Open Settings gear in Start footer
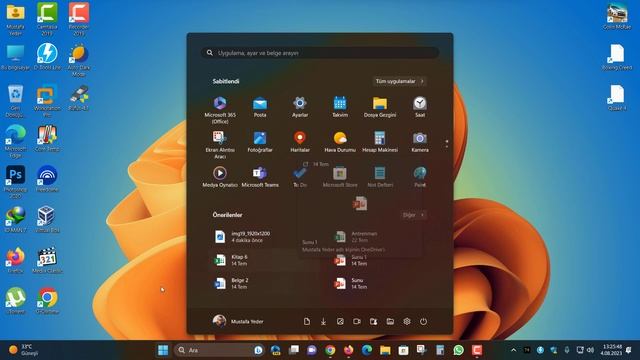The image size is (640, 360). coord(407,322)
